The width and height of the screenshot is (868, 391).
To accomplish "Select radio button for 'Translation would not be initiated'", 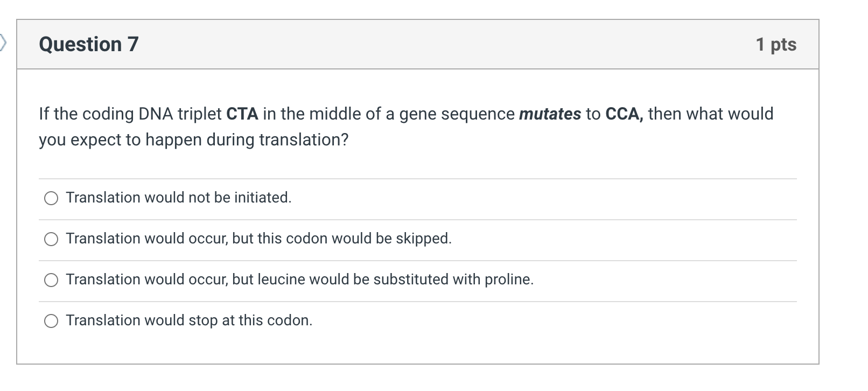I will pyautogui.click(x=51, y=198).
